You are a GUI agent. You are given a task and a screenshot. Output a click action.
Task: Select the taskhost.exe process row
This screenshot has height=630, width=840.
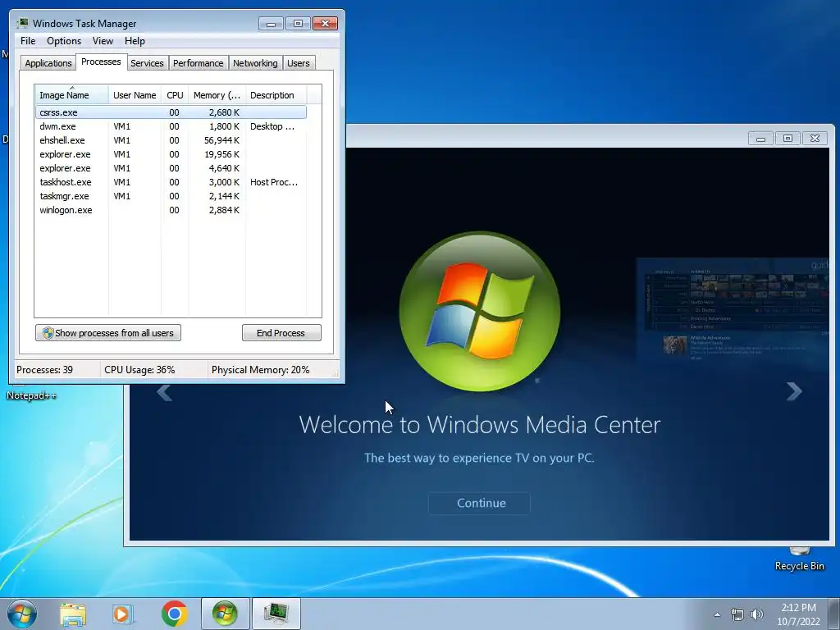[171, 182]
